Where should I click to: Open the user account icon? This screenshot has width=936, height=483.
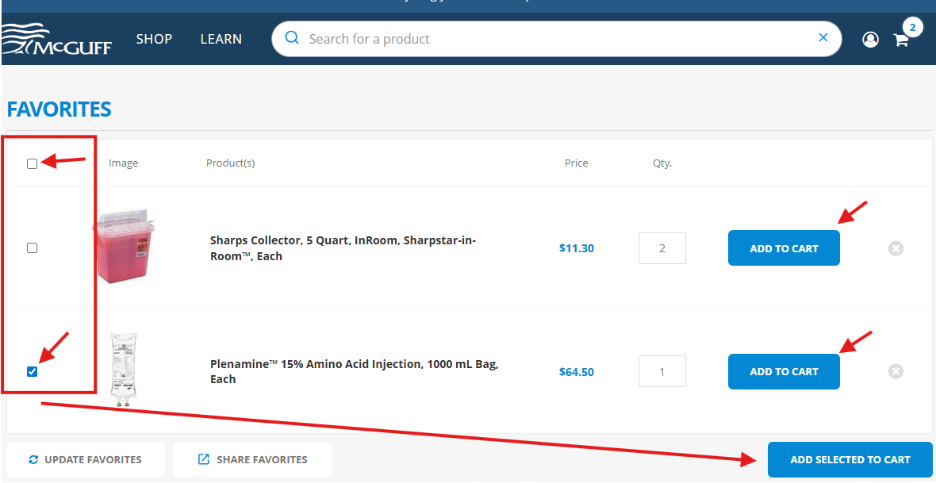pyautogui.click(x=870, y=40)
